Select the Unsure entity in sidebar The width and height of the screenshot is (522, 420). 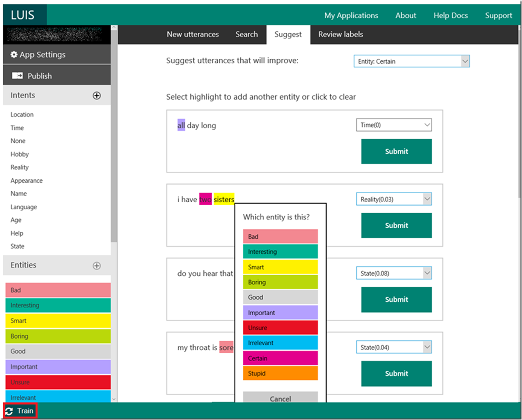point(58,382)
